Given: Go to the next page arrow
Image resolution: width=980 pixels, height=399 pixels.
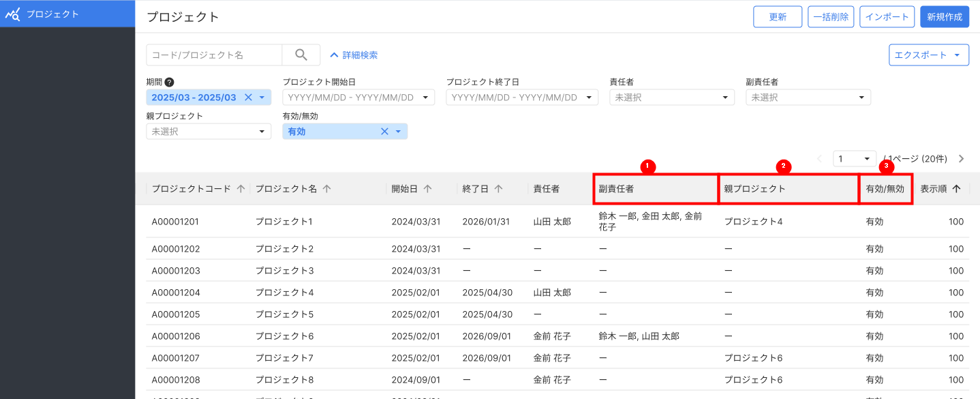Looking at the screenshot, I should (961, 158).
